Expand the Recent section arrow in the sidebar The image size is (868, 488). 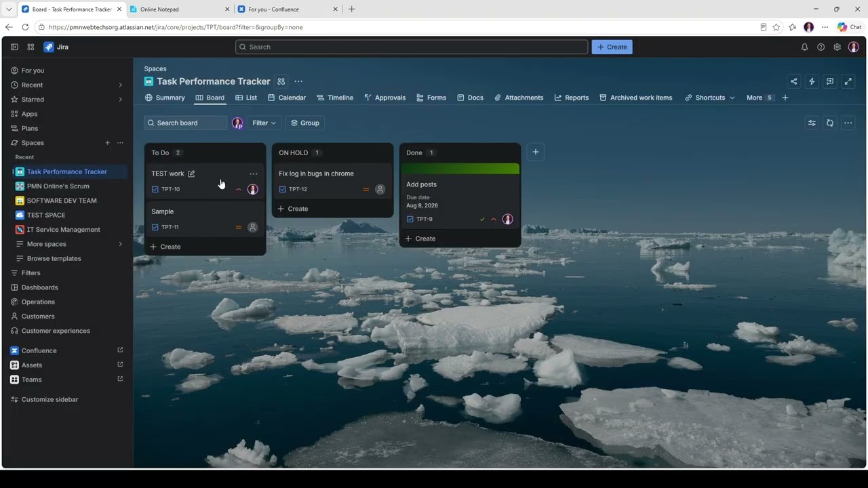(x=120, y=85)
